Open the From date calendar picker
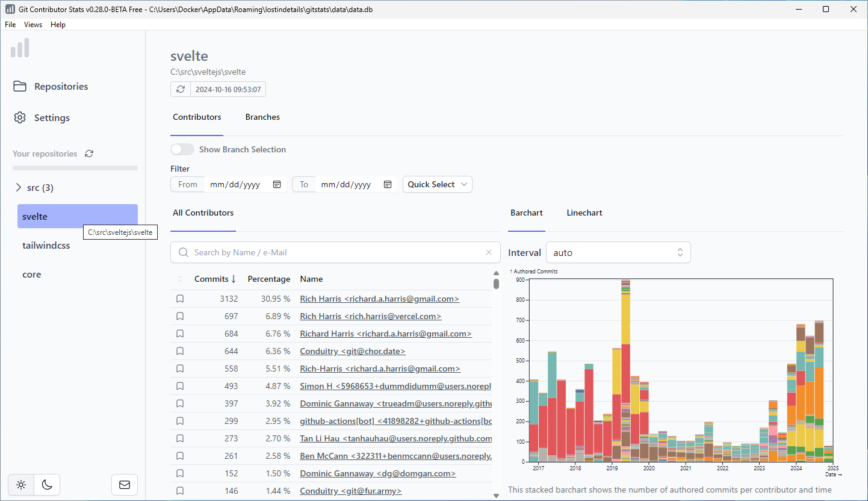This screenshot has width=868, height=501. tap(277, 184)
